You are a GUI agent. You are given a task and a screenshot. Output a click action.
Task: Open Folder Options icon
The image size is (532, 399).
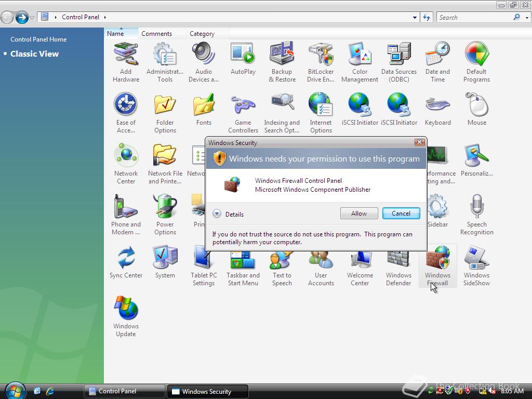[165, 113]
